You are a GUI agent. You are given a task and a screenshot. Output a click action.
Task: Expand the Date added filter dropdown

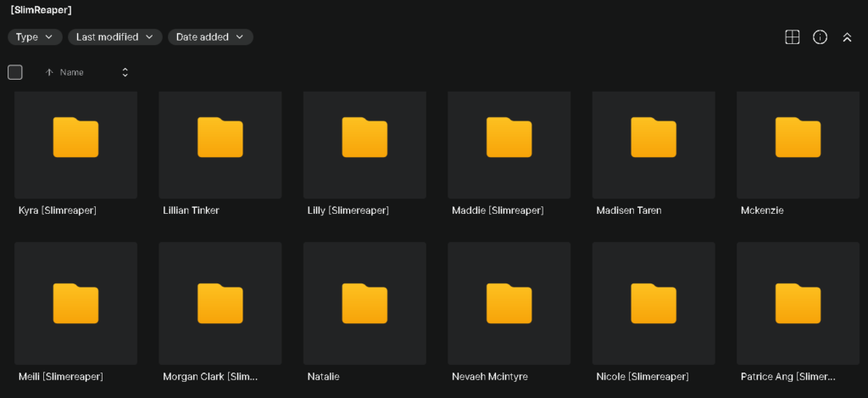pos(210,37)
